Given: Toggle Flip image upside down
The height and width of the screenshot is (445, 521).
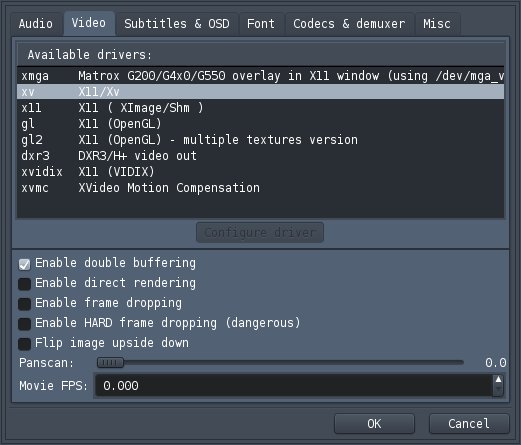Looking at the screenshot, I should tap(24, 344).
